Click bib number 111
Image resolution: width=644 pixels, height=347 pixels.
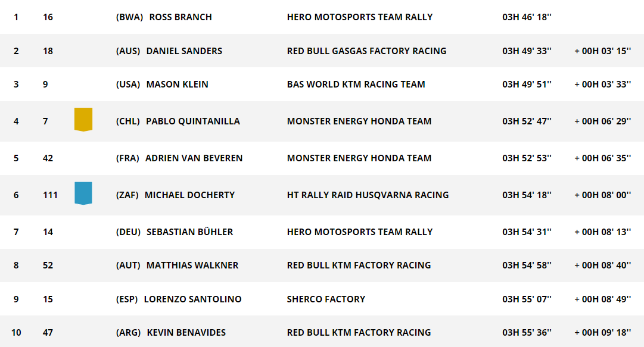pos(50,195)
